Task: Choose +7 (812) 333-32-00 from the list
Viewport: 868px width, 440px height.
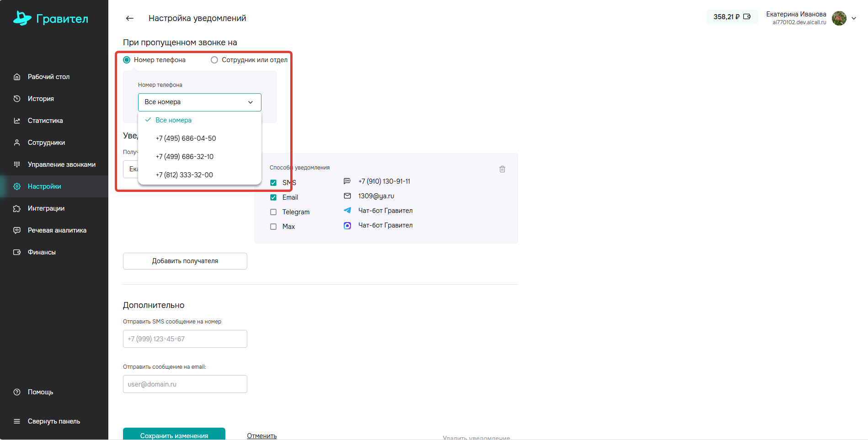Action: click(x=184, y=175)
